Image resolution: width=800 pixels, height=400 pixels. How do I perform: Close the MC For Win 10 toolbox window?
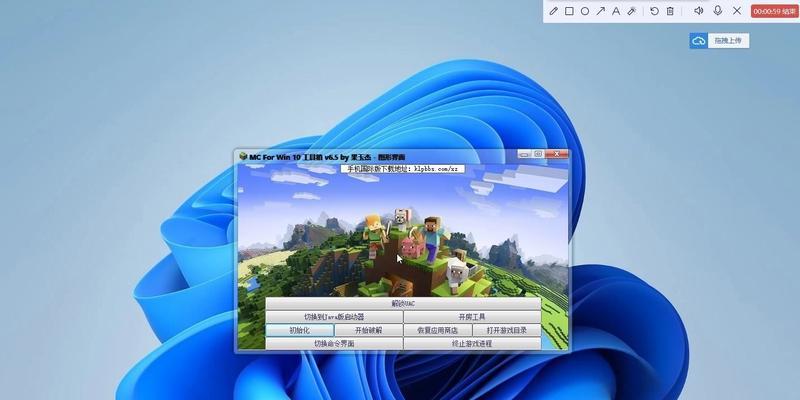[x=556, y=154]
